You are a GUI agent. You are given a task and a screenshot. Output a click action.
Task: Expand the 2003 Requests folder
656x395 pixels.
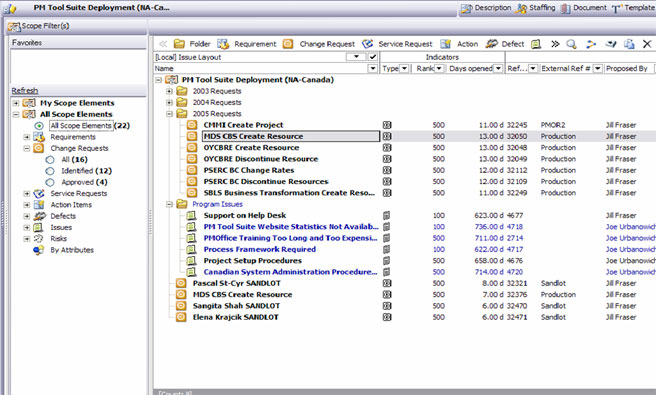[169, 91]
